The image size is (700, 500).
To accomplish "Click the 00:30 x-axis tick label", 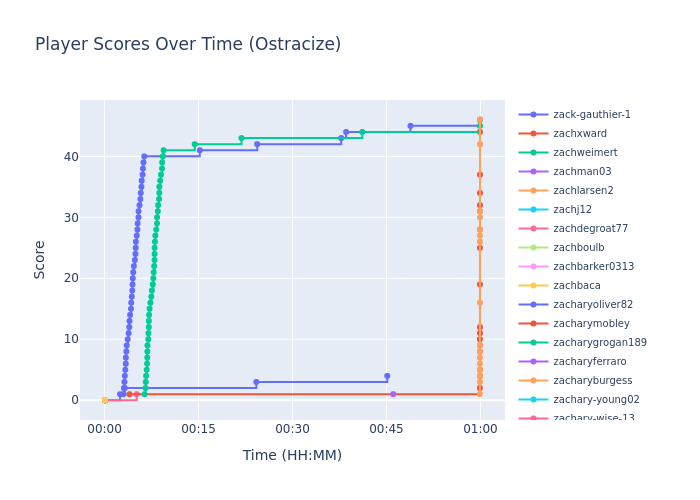I will click(x=292, y=429).
